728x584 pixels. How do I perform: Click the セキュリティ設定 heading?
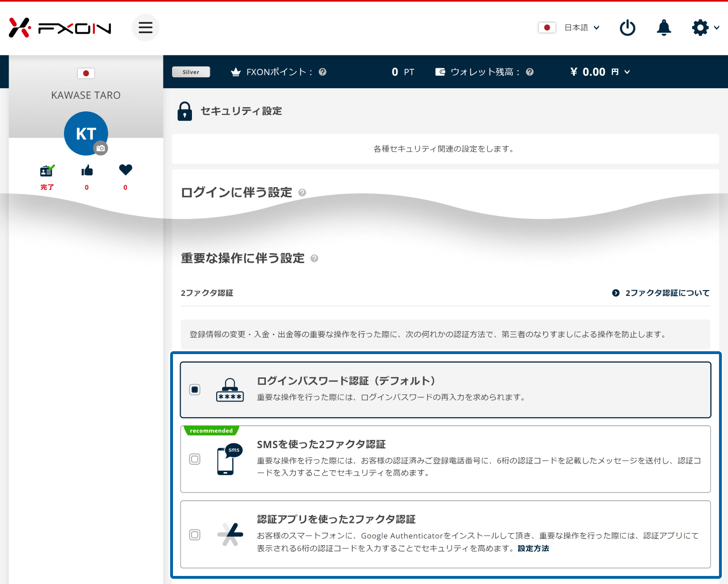coord(241,111)
